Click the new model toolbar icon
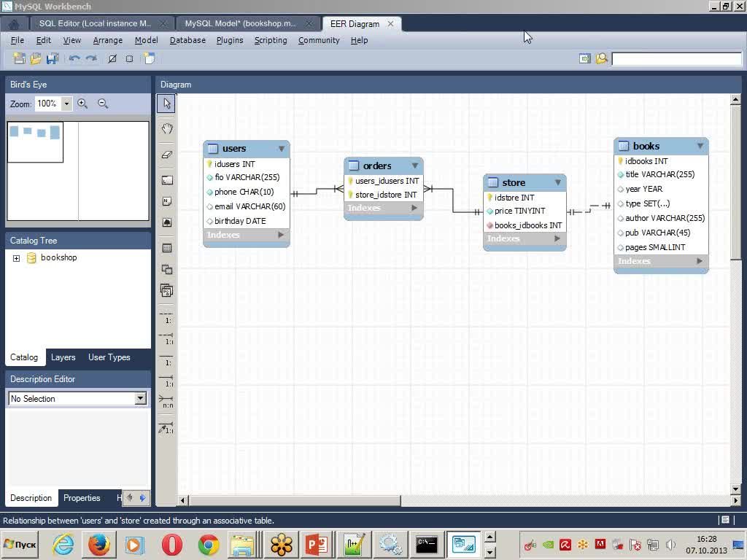Screen dimensions: 747x560 [20, 58]
